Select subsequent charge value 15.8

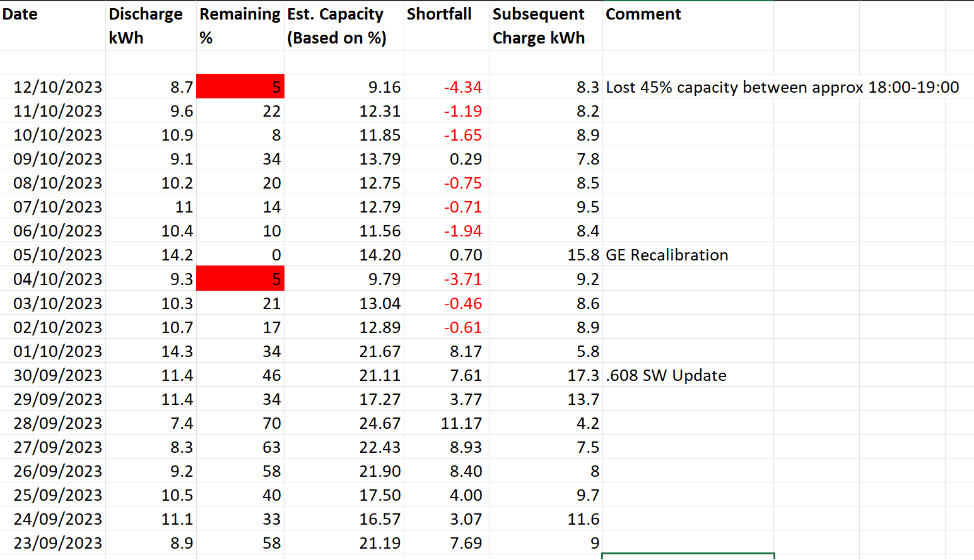[x=546, y=255]
